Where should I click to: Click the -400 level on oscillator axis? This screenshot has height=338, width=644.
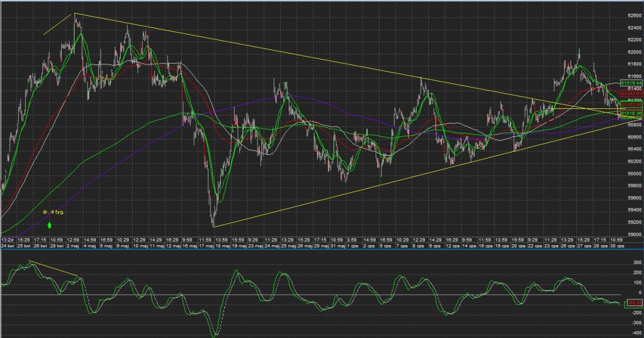click(636, 333)
